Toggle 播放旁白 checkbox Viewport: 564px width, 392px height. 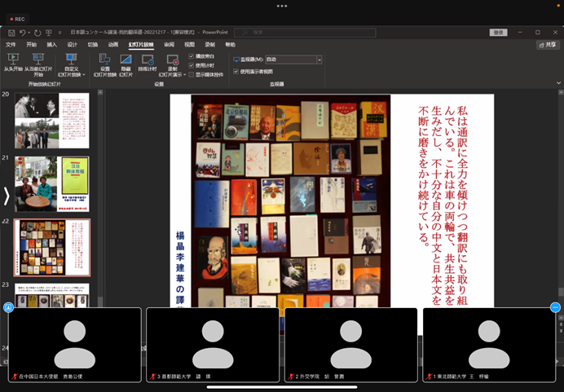[192, 56]
